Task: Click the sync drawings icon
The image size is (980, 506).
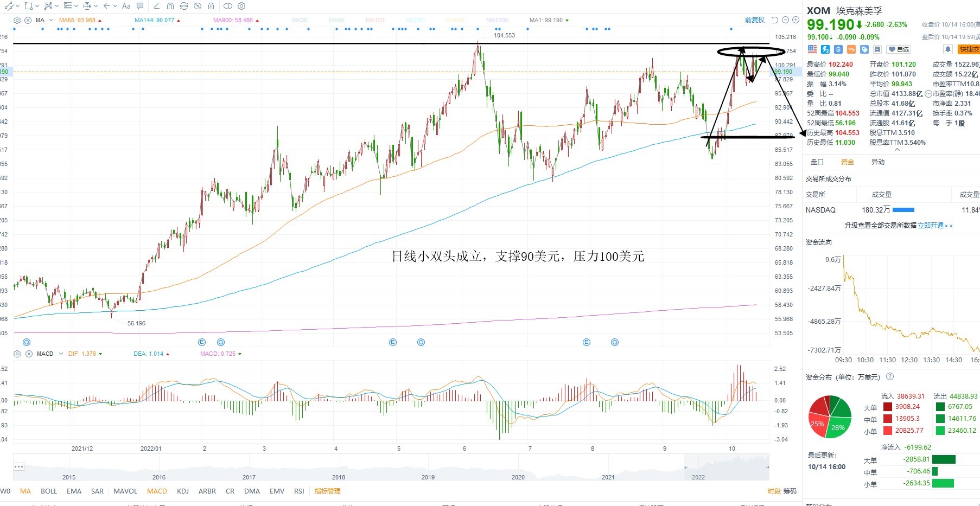Action: click(184, 6)
